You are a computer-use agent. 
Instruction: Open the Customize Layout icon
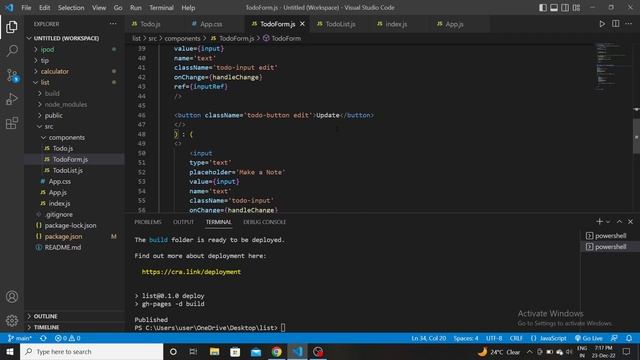pos(576,8)
